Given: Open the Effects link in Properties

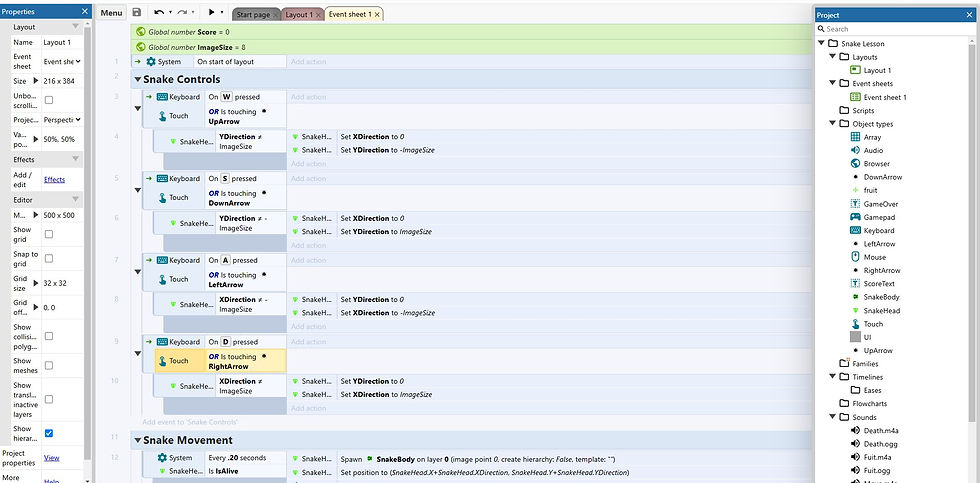Looking at the screenshot, I should tap(54, 180).
